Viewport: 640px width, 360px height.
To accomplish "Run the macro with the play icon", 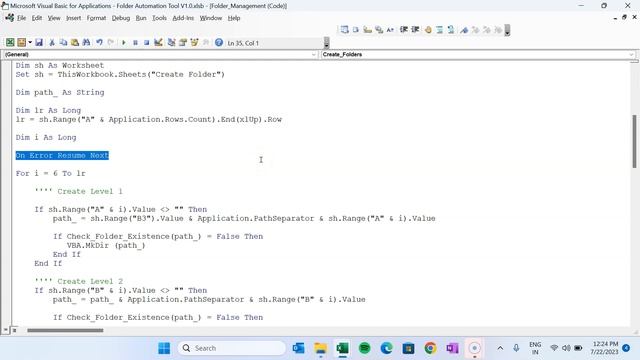I will click(x=124, y=42).
